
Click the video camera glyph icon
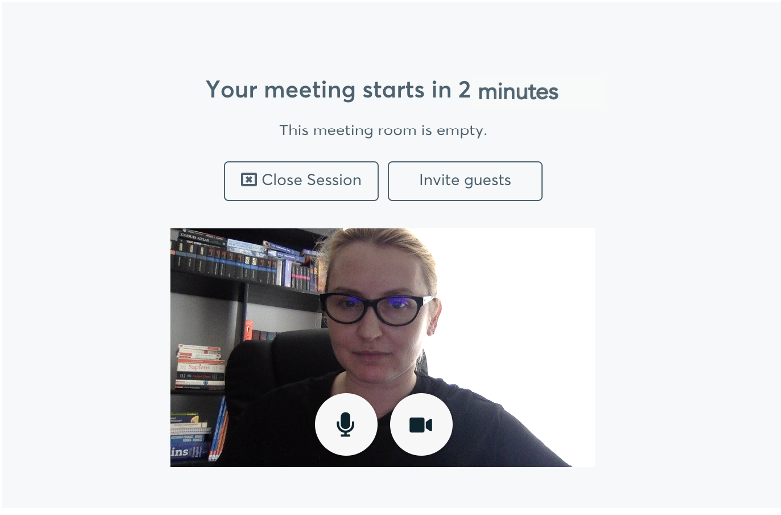click(421, 425)
